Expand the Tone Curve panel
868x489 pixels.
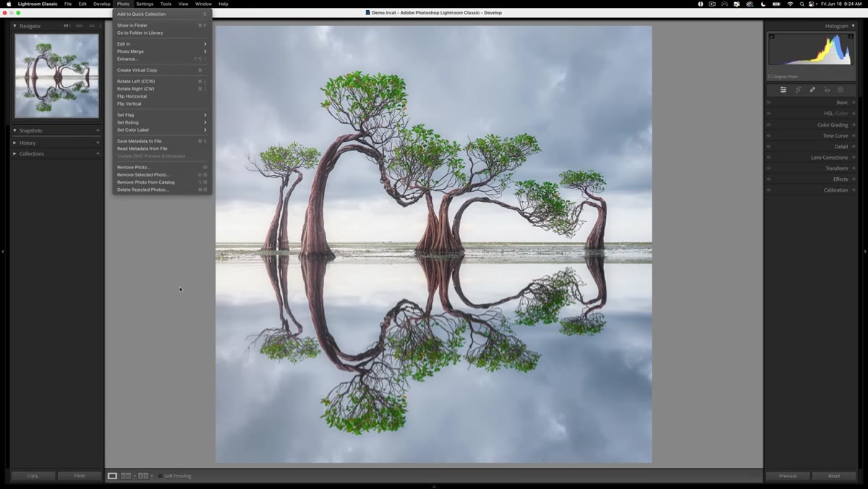(x=854, y=135)
